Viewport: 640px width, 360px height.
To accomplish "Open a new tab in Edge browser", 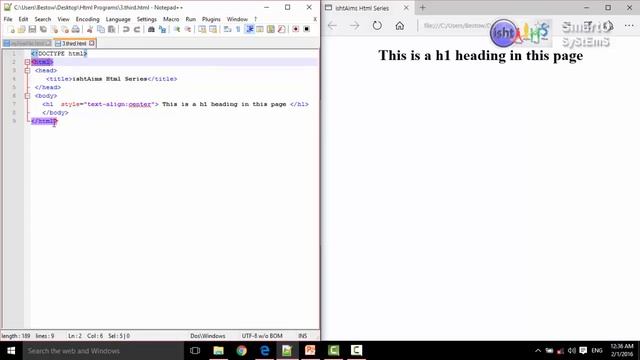I will tap(422, 8).
